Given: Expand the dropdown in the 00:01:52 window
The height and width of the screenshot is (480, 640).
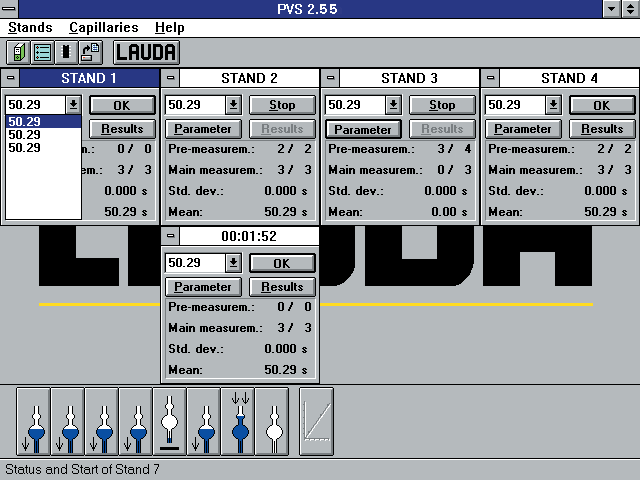Looking at the screenshot, I should click(x=233, y=263).
